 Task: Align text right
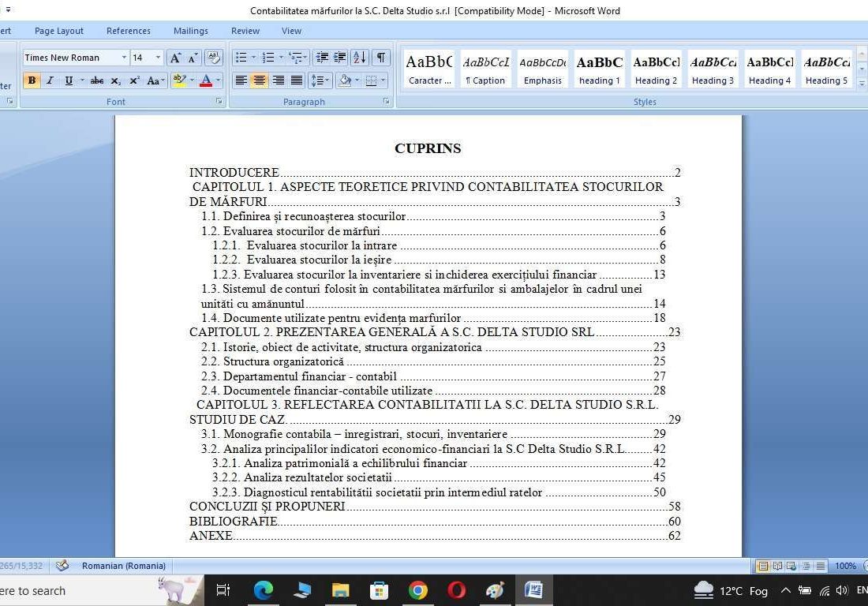point(278,80)
